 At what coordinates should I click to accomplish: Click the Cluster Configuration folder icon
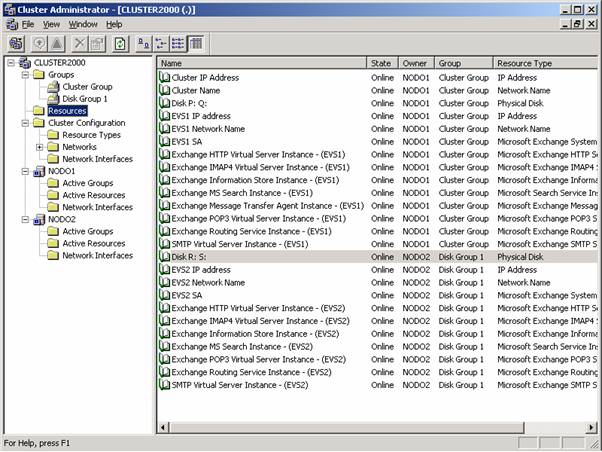(39, 123)
